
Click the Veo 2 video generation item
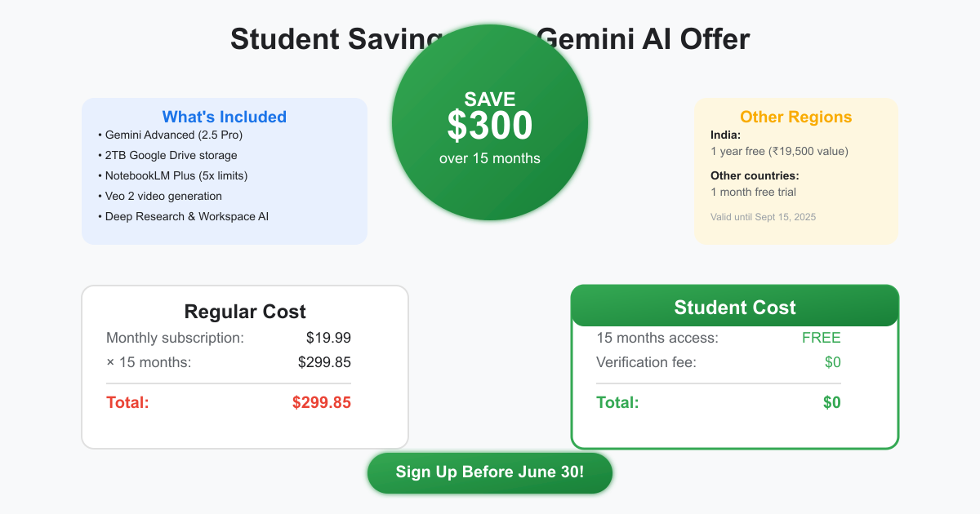click(163, 196)
